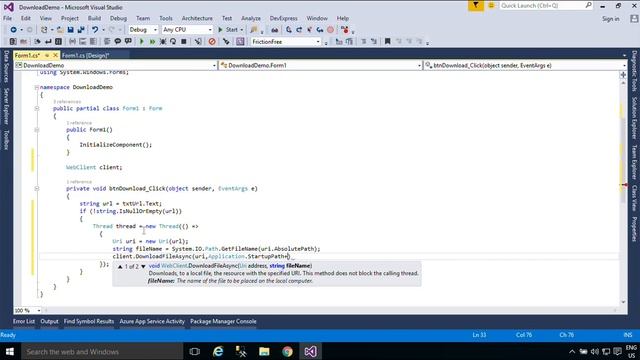Click the black bookmark toolbar icon
This screenshot has width=640, height=360.
387,42
